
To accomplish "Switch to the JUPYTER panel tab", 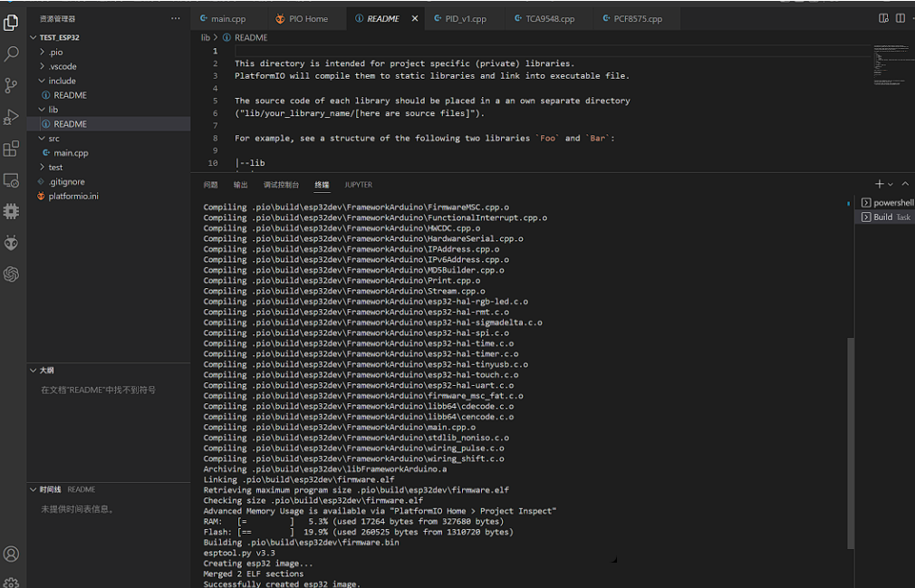I will click(358, 185).
